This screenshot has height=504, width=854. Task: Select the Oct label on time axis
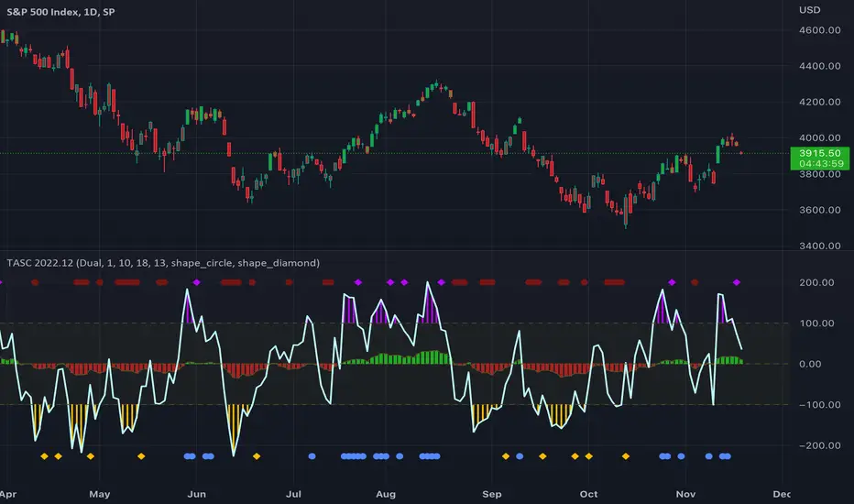[x=588, y=494]
